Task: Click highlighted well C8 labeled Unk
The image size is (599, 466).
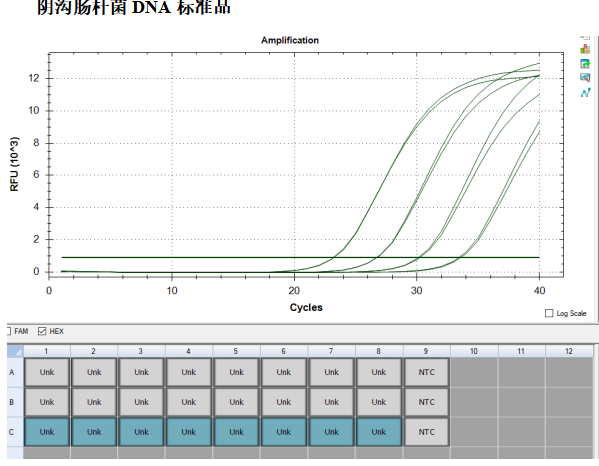Action: tap(379, 432)
